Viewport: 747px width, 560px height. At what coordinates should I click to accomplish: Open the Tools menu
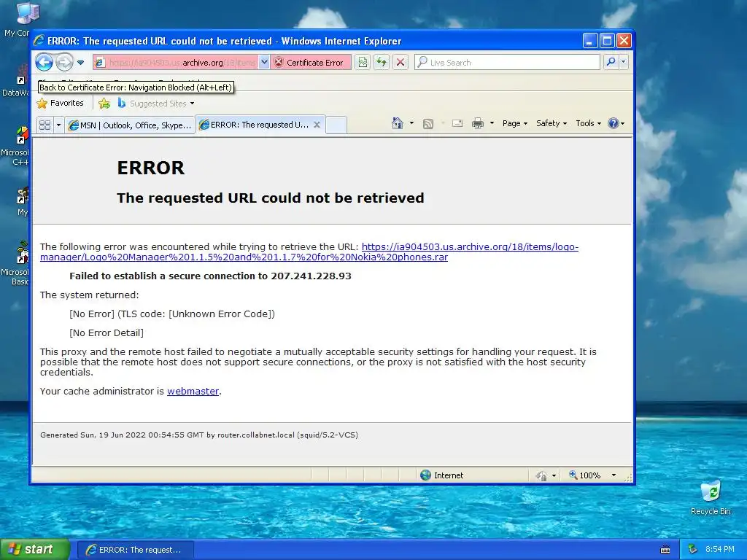pyautogui.click(x=589, y=123)
